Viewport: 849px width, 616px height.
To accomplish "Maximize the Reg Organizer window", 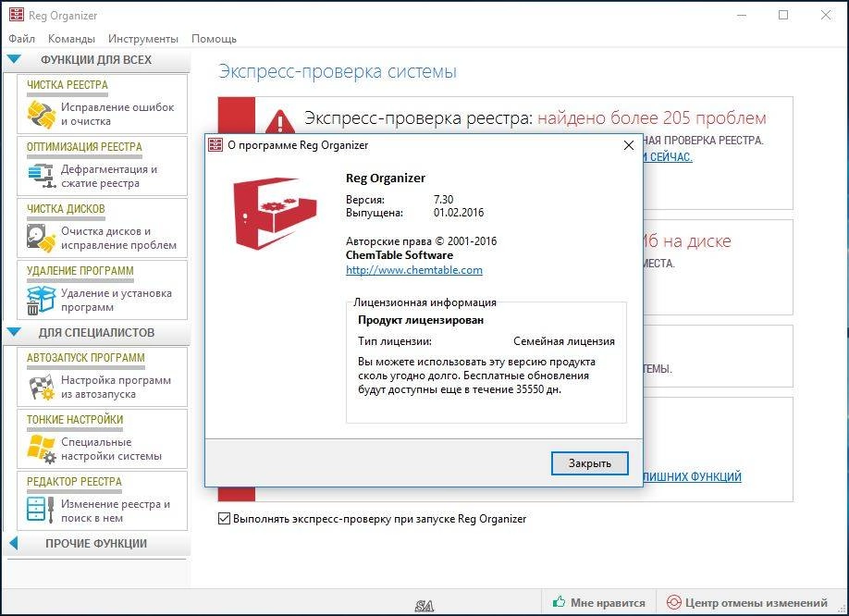I will click(783, 15).
